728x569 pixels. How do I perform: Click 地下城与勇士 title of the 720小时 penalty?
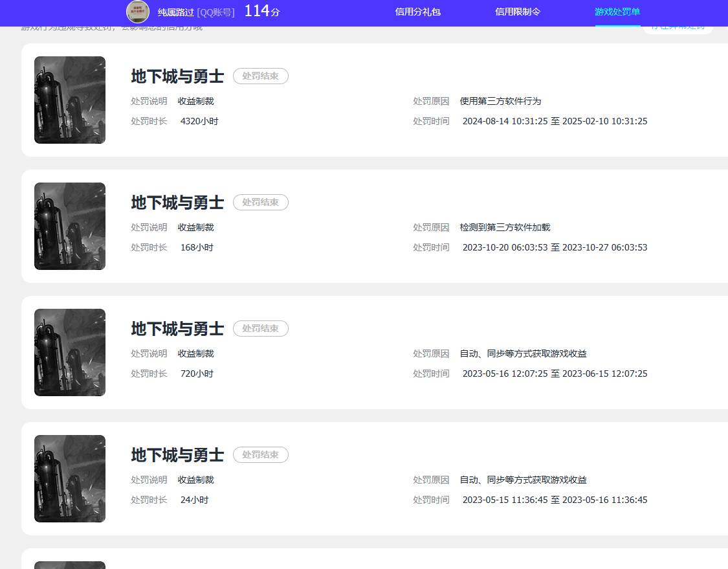pyautogui.click(x=177, y=329)
